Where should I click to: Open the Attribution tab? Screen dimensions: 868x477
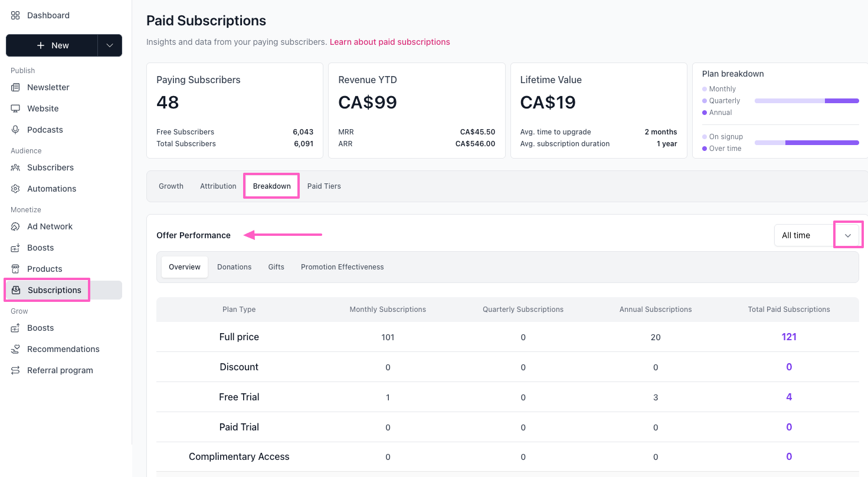tap(218, 186)
